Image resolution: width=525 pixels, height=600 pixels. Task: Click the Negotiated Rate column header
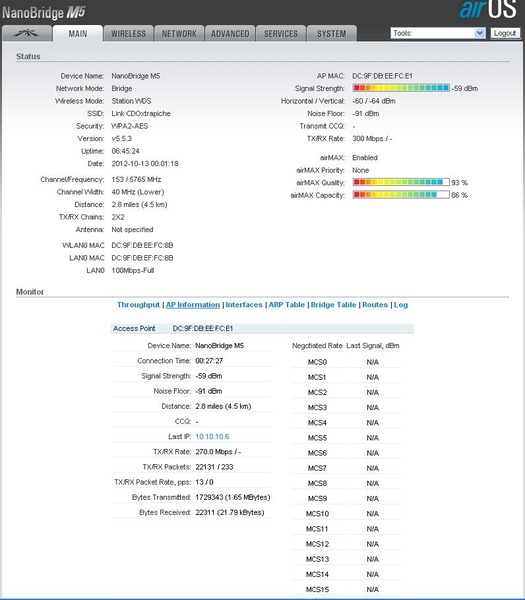coord(317,346)
